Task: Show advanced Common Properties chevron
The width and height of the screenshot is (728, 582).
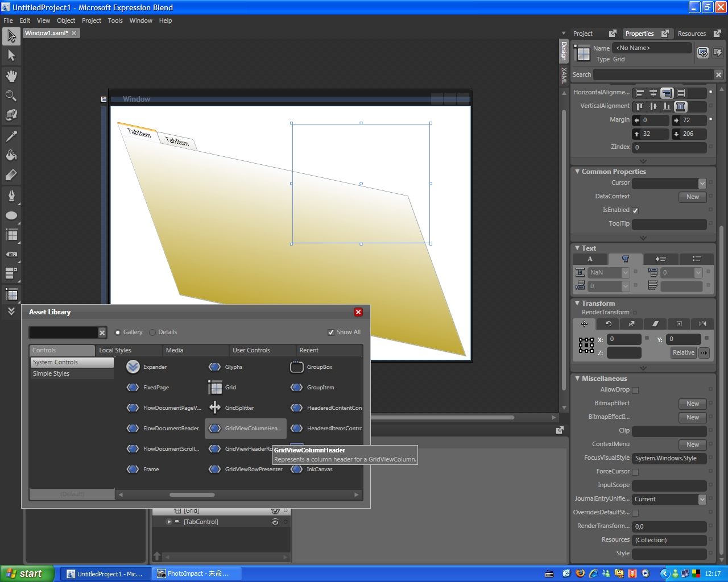Action: [x=643, y=238]
